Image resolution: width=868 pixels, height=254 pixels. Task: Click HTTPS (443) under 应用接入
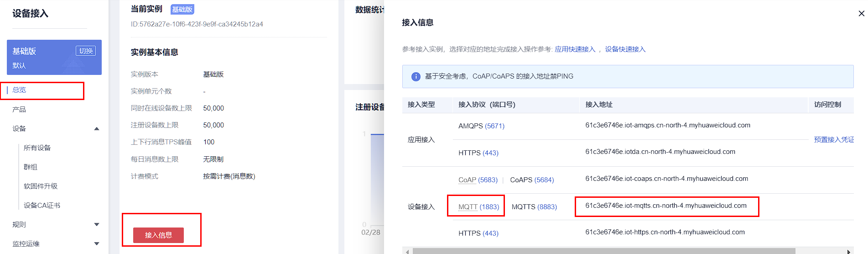tap(478, 153)
